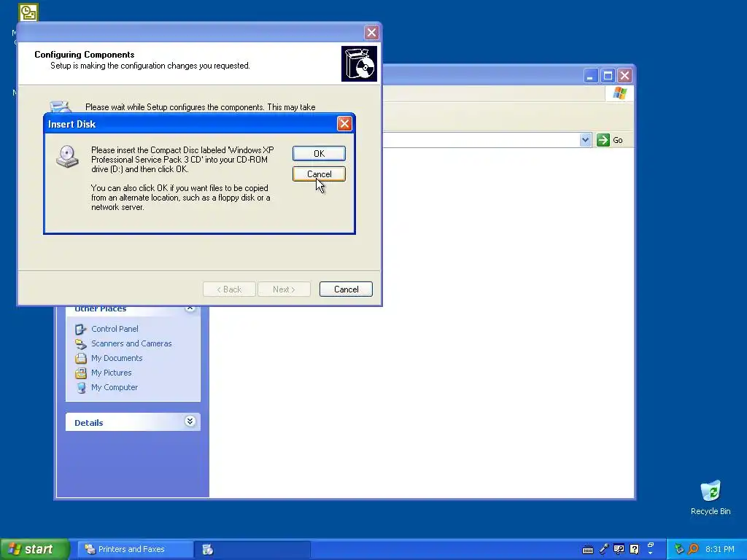
Task: Open My Pictures from Other Places
Action: (112, 373)
